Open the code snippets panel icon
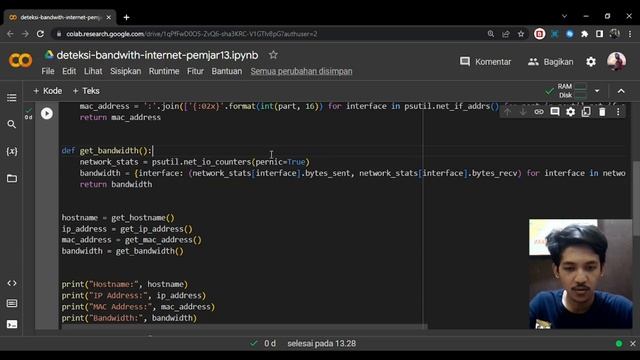The width and height of the screenshot is (640, 360). click(11, 283)
